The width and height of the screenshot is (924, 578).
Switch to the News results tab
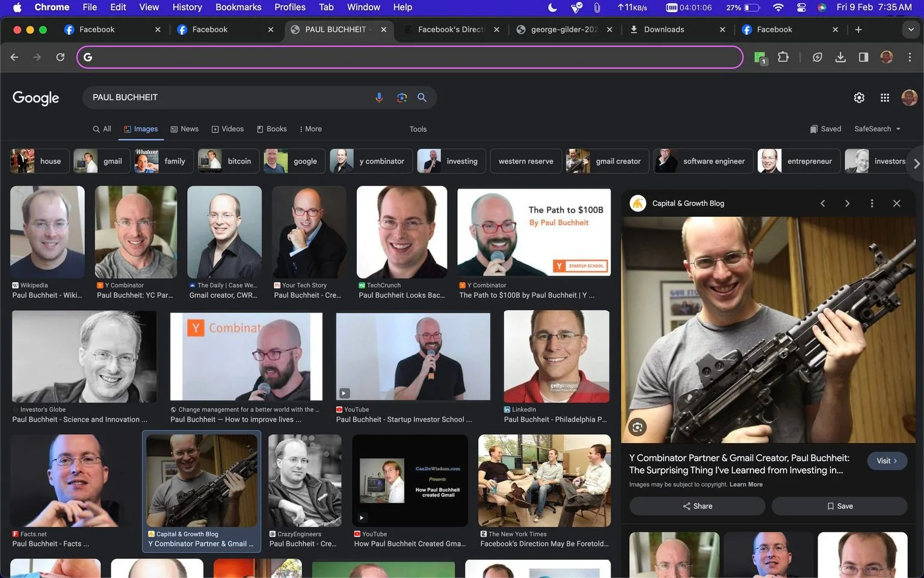(185, 129)
